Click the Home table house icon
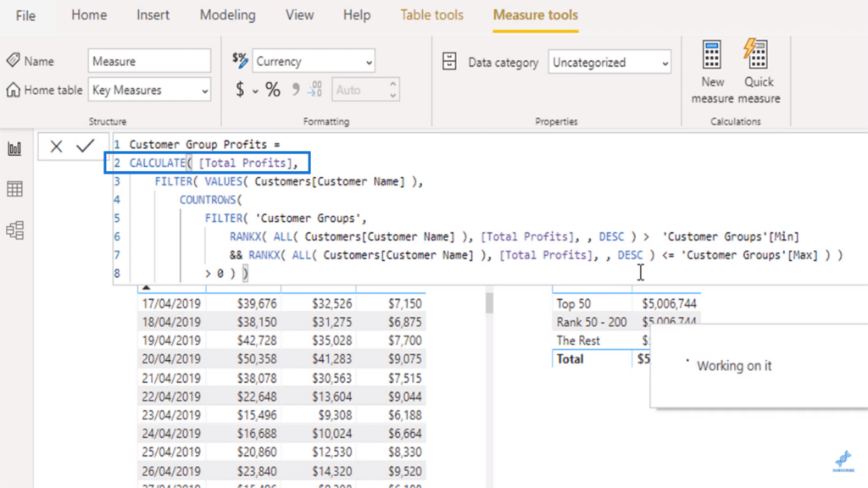Screen dimensions: 868x488 14,89
